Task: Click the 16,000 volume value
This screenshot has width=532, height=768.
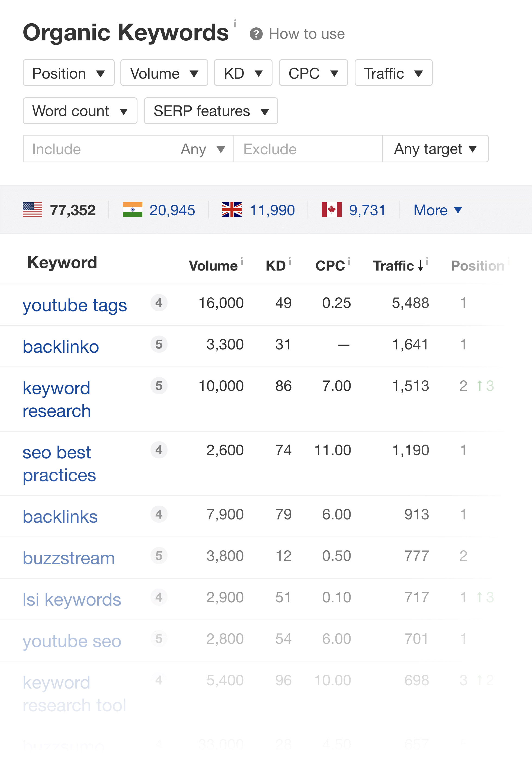Action: point(221,303)
